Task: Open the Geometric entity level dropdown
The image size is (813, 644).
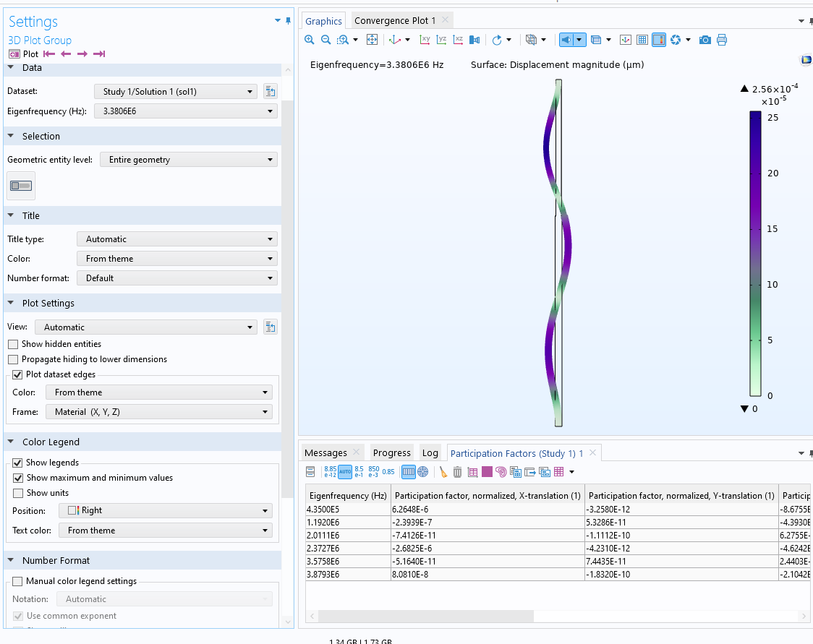Action: (188, 160)
